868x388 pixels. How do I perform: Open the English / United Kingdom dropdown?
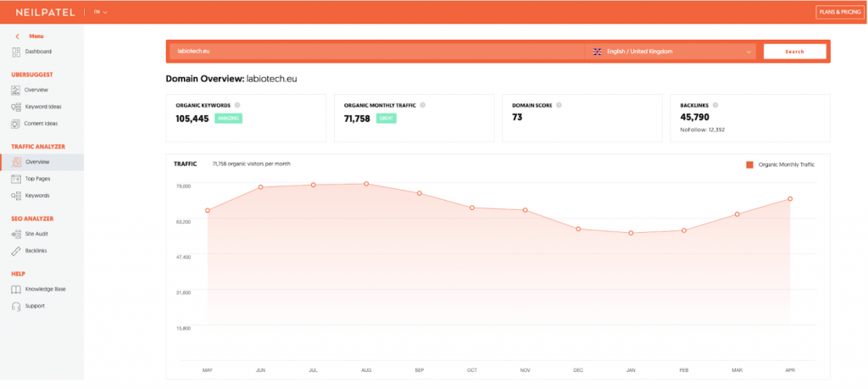coord(671,52)
